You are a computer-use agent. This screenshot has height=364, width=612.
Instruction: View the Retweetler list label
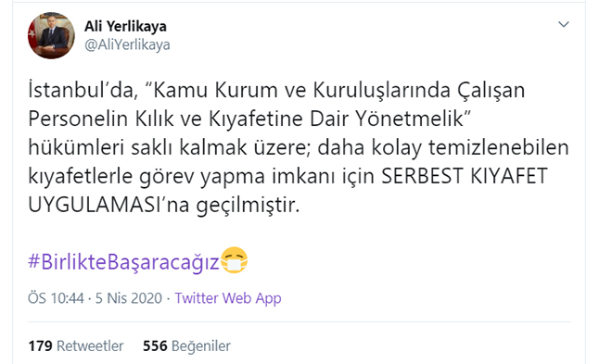90,345
